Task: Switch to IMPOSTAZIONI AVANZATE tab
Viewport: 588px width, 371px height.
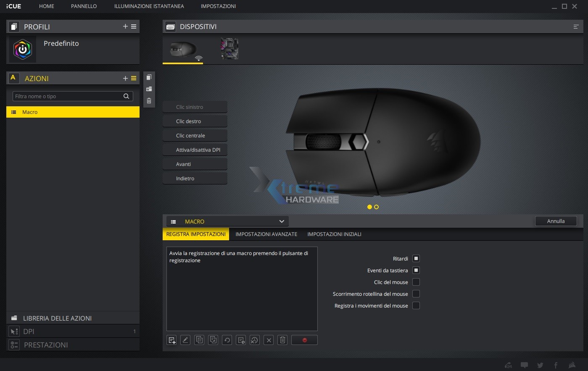Action: point(266,234)
